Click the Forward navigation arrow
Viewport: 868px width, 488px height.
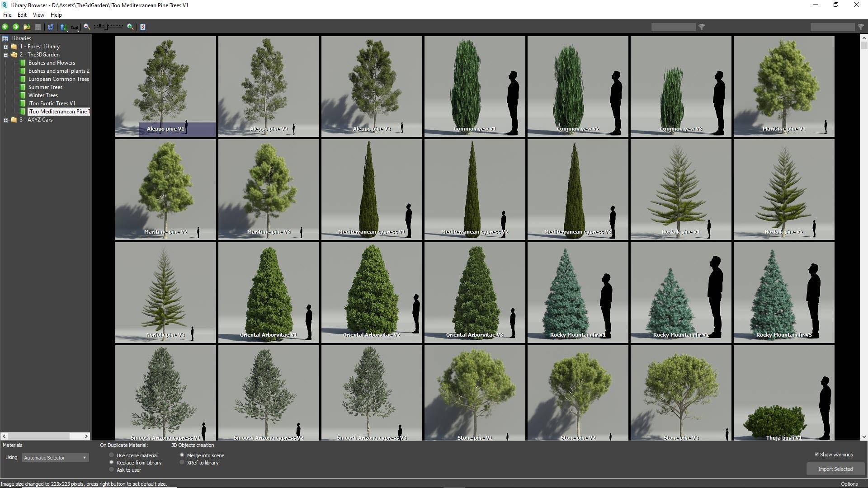(x=16, y=27)
